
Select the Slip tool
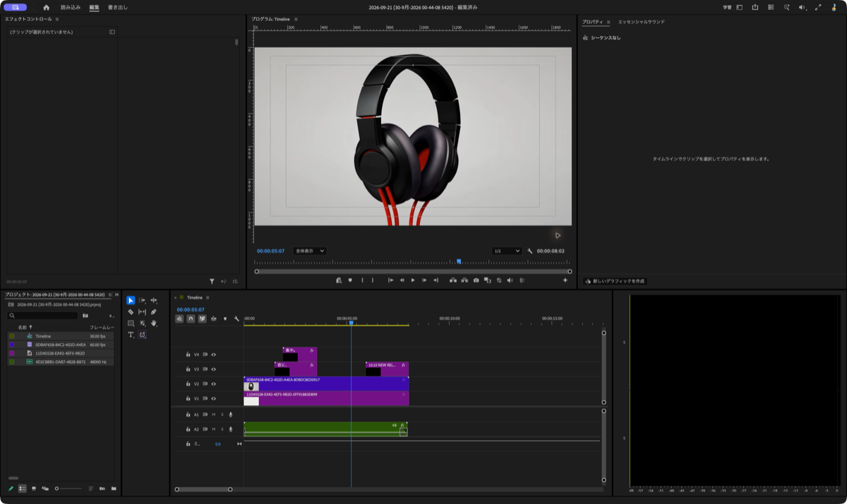coord(142,312)
